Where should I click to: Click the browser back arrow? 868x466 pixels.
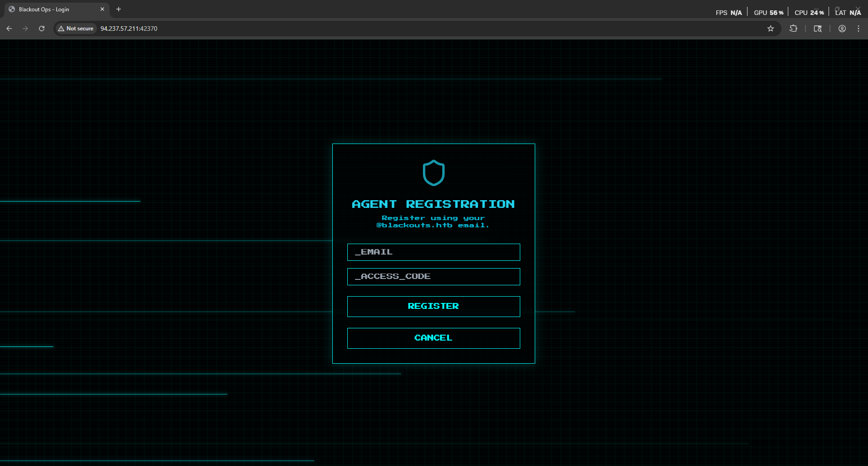(x=9, y=29)
